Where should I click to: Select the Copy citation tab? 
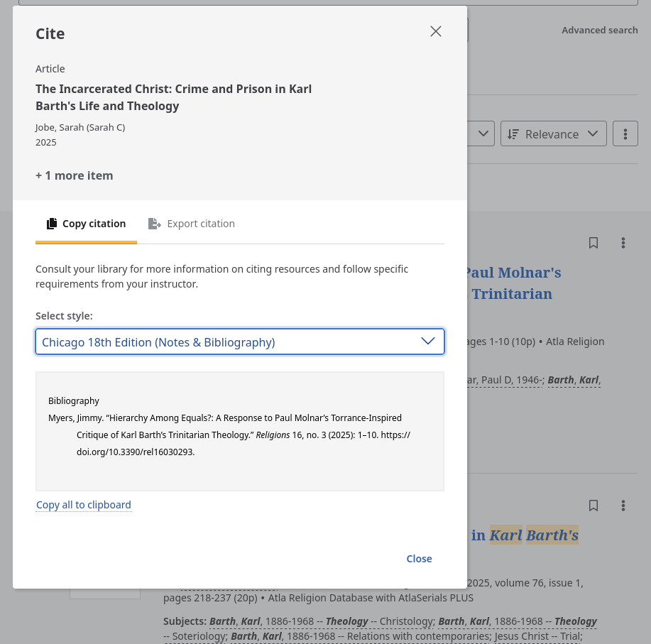click(x=86, y=223)
